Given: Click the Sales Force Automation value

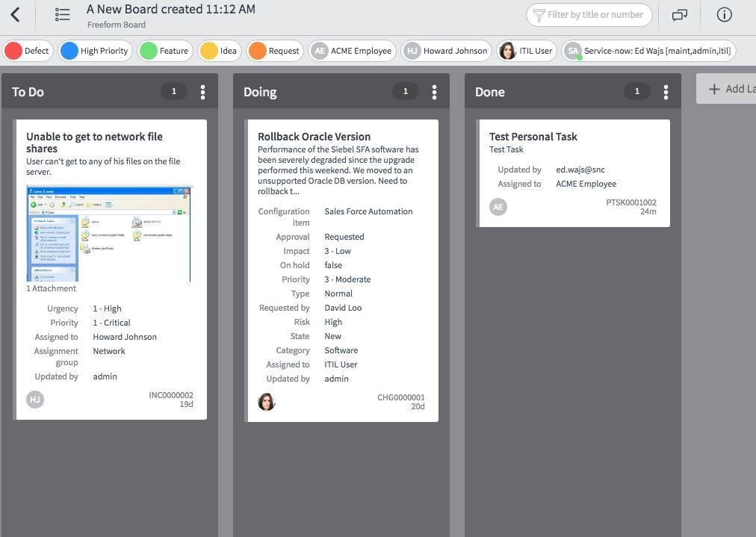Looking at the screenshot, I should tap(368, 211).
